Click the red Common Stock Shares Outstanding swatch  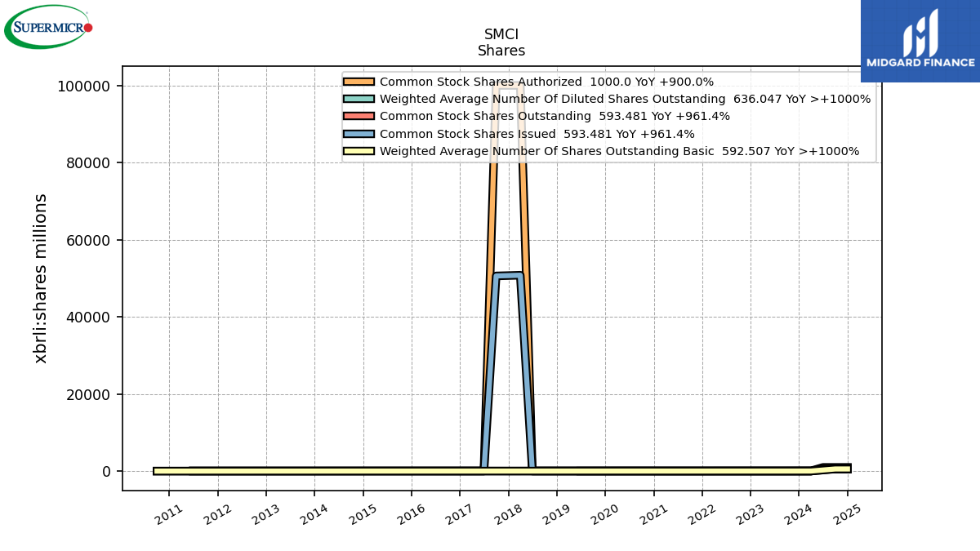(359, 116)
